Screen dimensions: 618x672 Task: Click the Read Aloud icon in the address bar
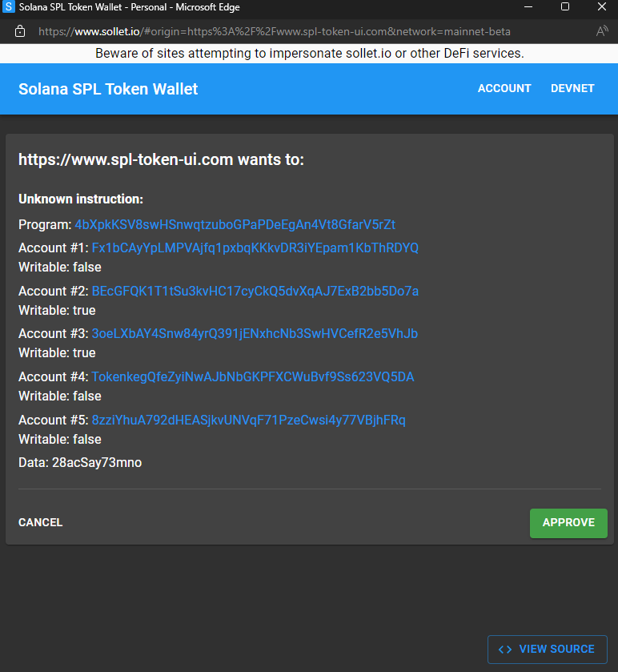point(602,31)
